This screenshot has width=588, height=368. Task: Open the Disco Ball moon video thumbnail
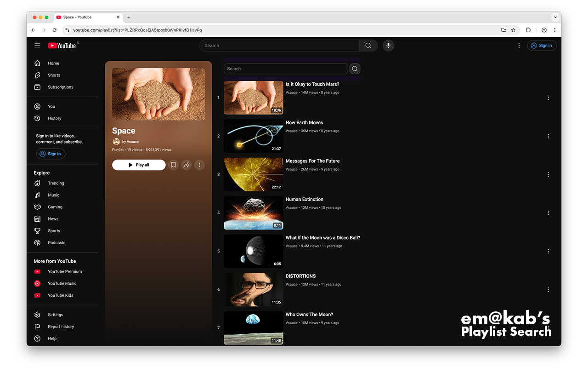254,251
